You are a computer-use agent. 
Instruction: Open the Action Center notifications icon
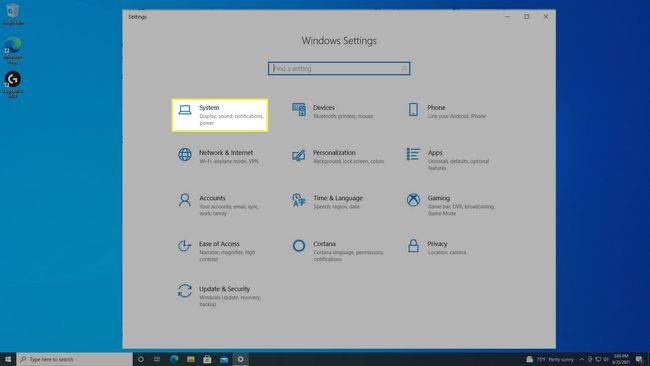639,359
